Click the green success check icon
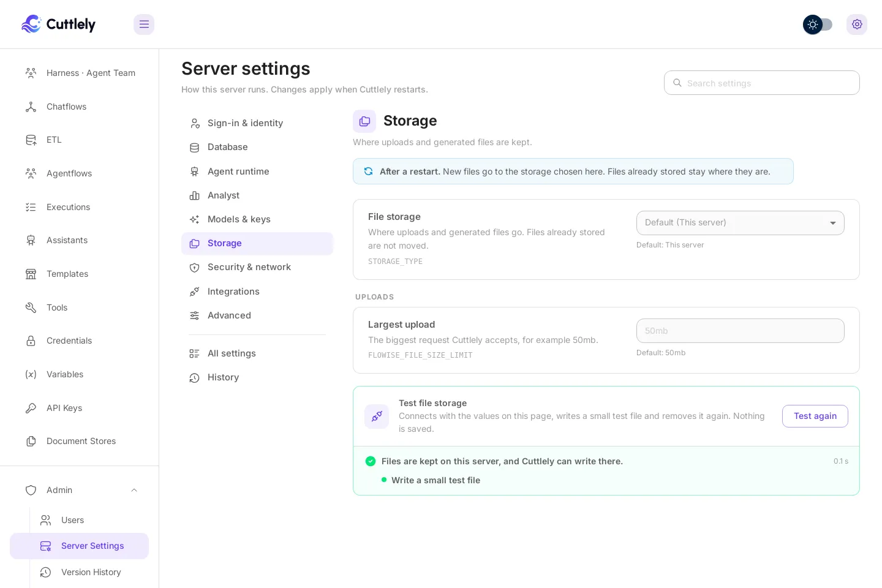The height and width of the screenshot is (588, 882). click(371, 461)
